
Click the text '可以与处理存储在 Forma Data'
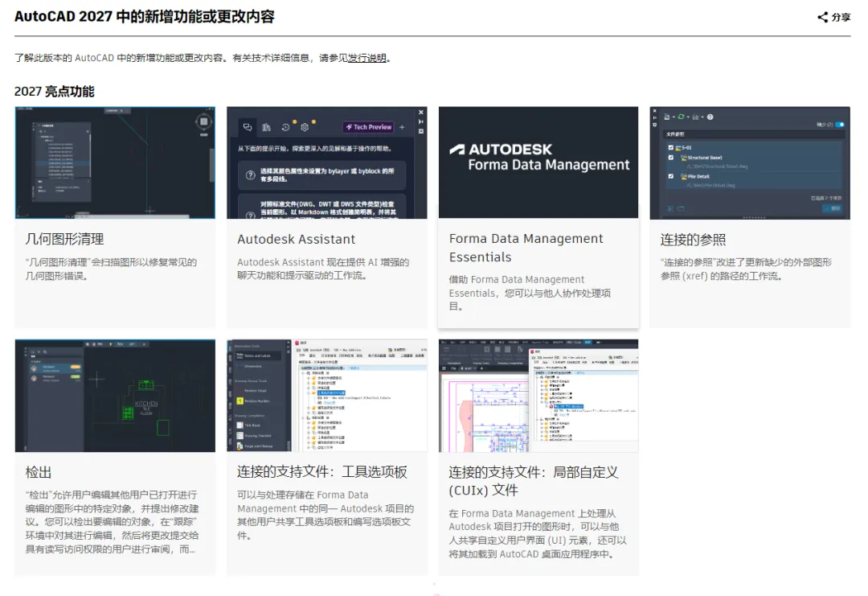pos(302,495)
